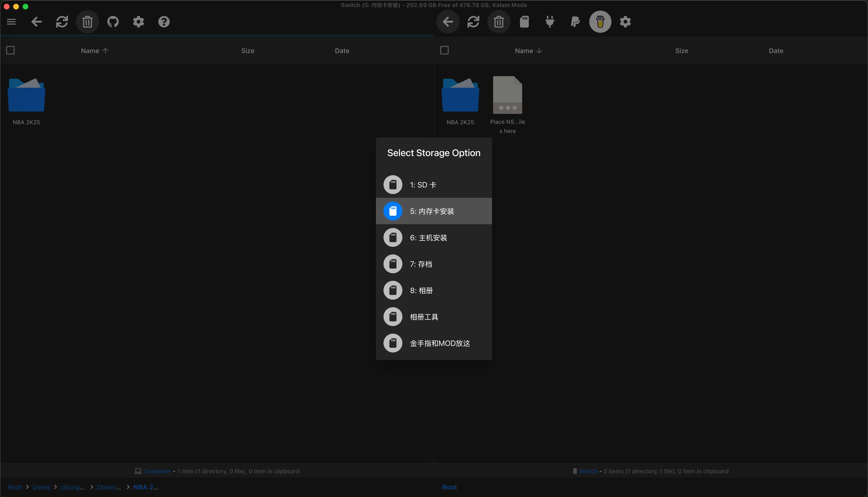The width and height of the screenshot is (868, 497).
Task: Open the hamburger navigation menu
Action: point(11,21)
